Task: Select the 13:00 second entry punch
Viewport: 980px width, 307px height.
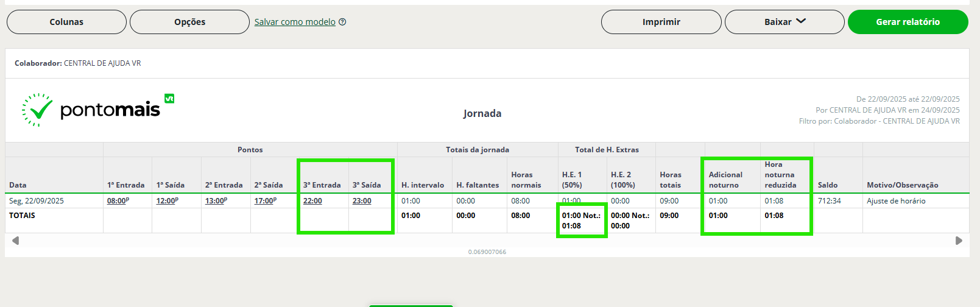Action: coord(215,201)
